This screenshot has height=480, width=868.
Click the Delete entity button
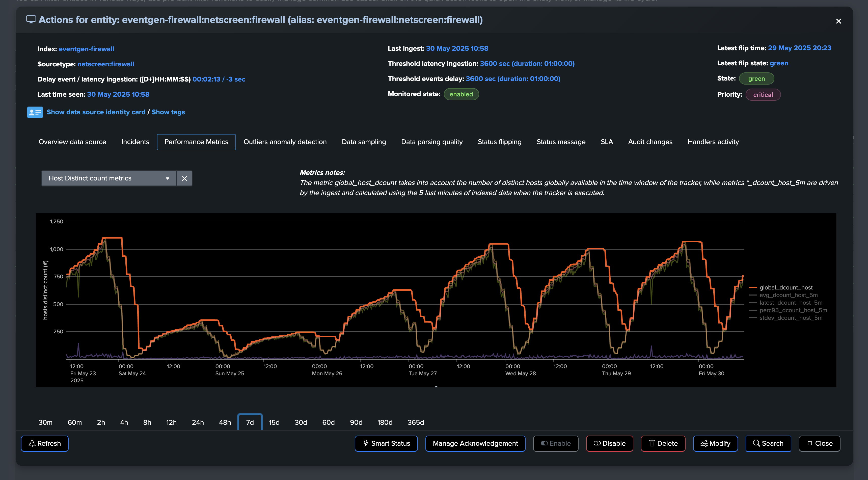[x=663, y=443]
